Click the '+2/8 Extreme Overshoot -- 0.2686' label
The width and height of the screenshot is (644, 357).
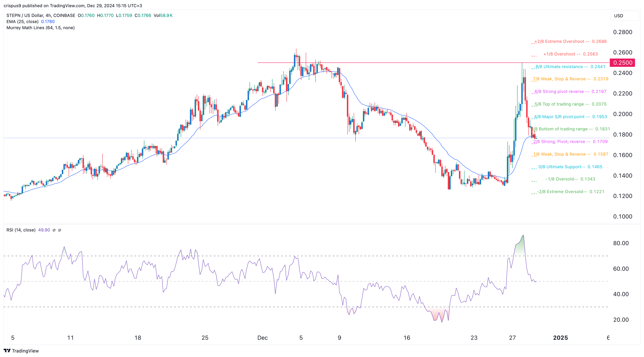tap(570, 41)
